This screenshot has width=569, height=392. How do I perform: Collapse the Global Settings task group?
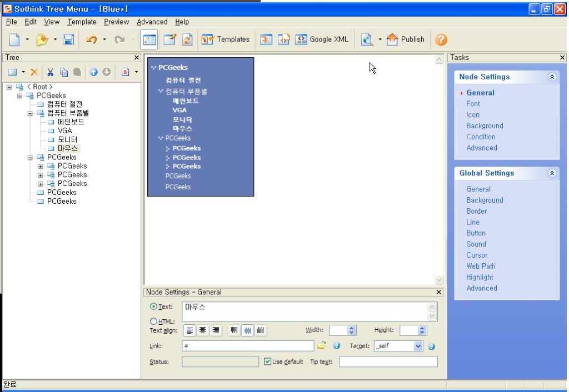coord(552,173)
